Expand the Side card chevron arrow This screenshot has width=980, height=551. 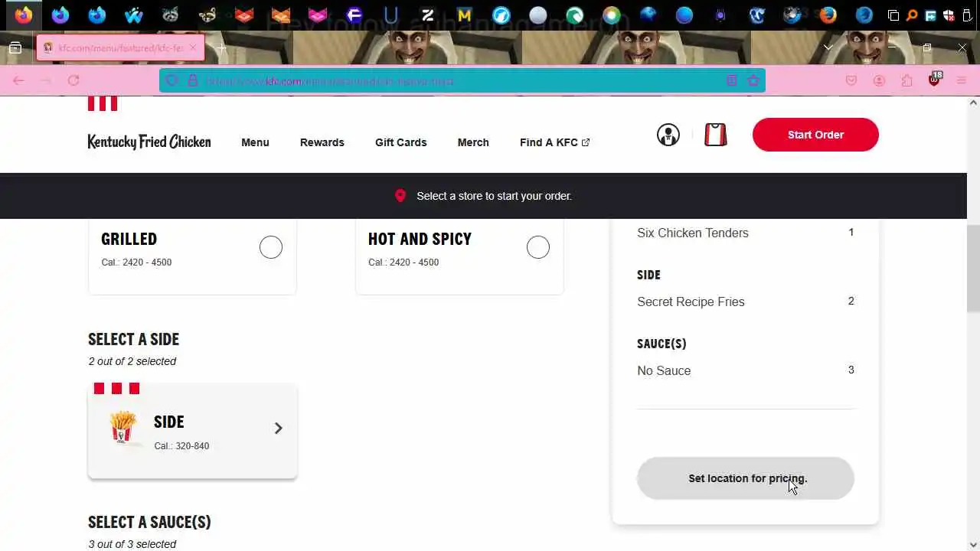pyautogui.click(x=278, y=429)
